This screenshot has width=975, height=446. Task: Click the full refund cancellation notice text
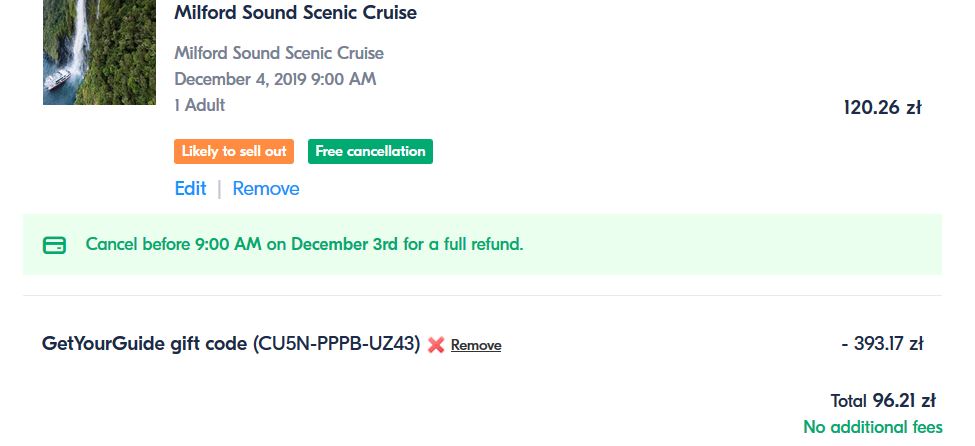[305, 244]
